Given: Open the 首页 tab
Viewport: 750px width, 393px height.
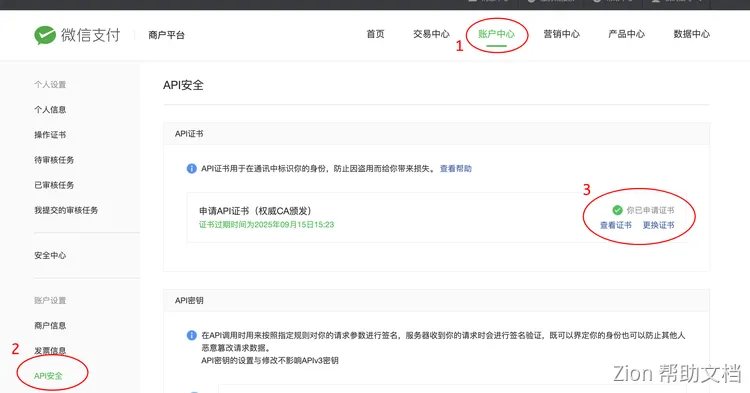Looking at the screenshot, I should pos(375,34).
